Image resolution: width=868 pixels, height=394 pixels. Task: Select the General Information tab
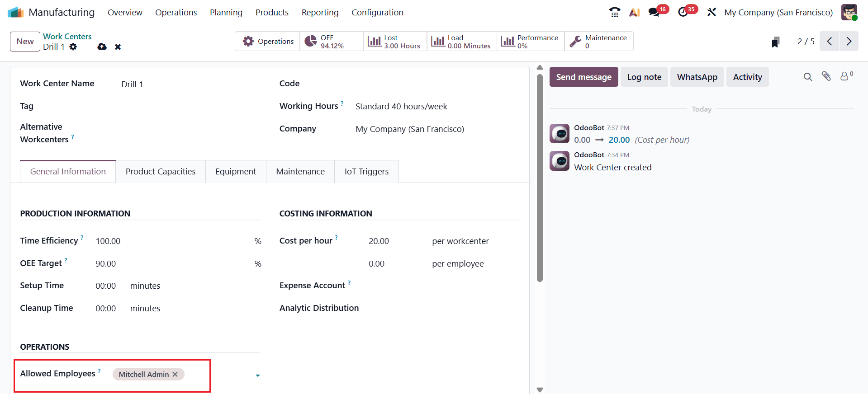68,172
